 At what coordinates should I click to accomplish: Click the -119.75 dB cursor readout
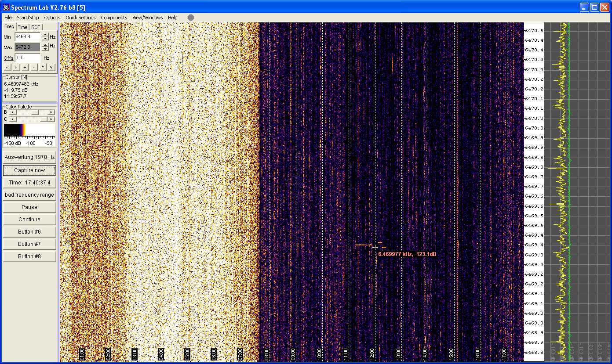coord(16,90)
